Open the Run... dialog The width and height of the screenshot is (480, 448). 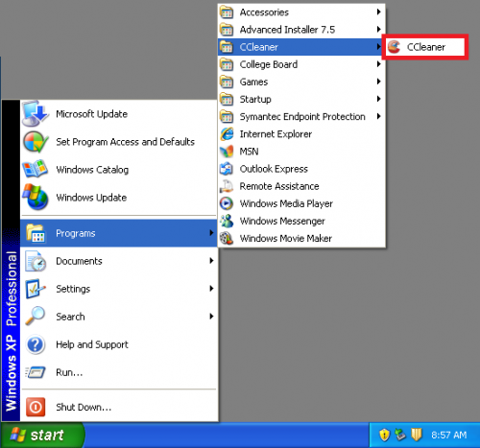pos(118,372)
